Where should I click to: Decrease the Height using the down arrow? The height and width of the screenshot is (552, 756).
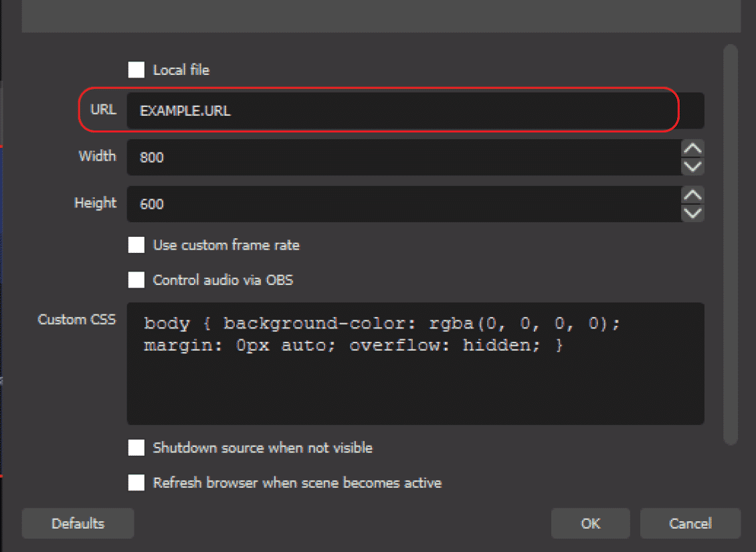point(692,214)
